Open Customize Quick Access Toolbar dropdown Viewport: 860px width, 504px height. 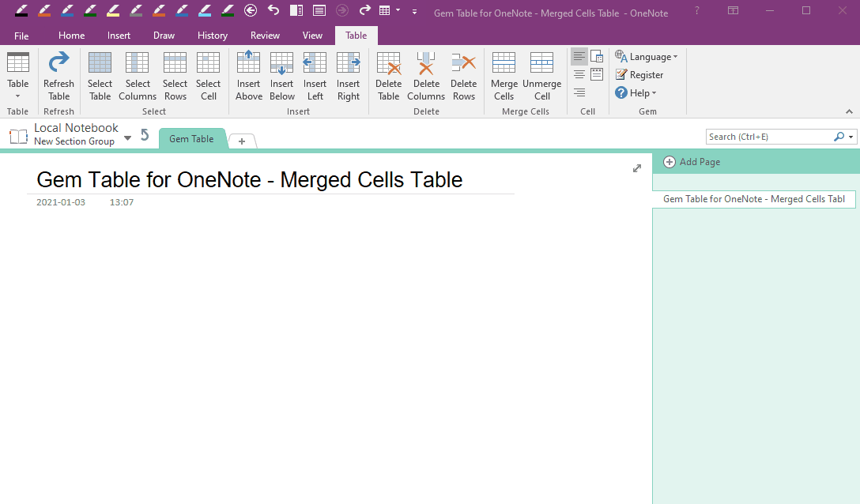[415, 11]
